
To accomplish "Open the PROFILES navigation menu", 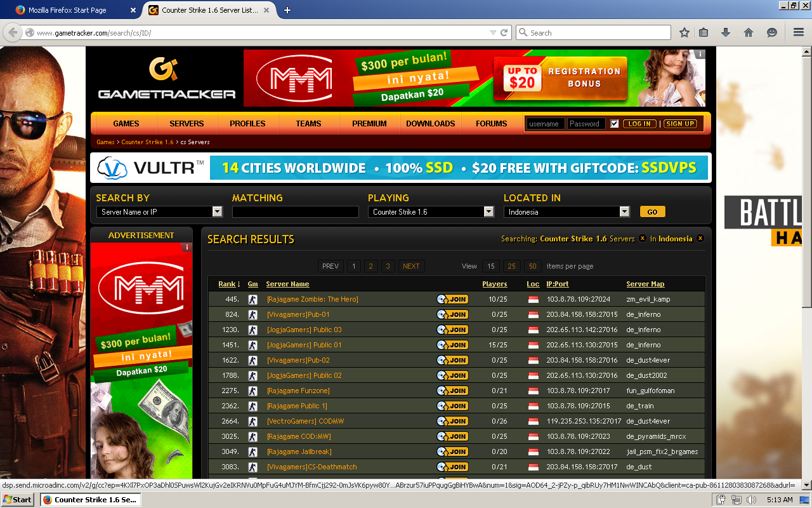I will point(247,124).
